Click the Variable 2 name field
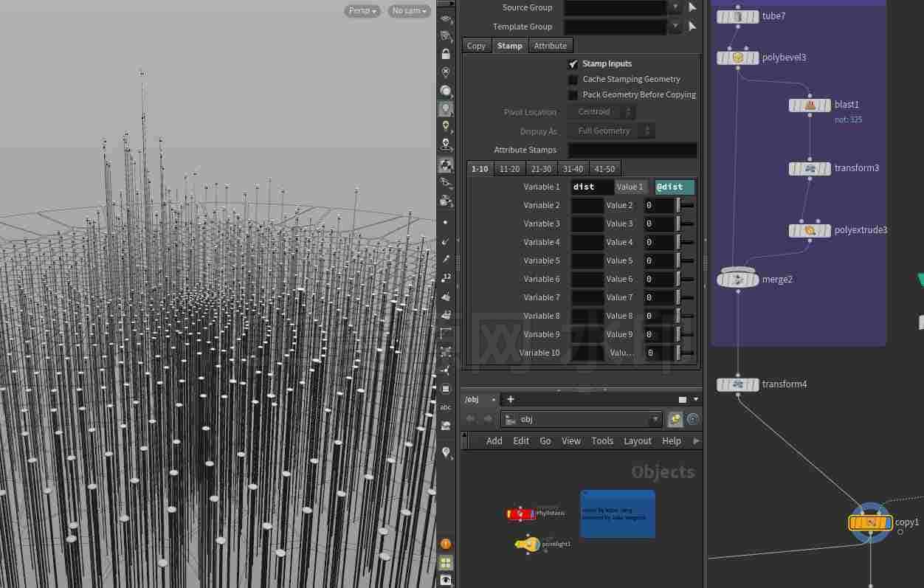This screenshot has width=924, height=588. point(587,206)
